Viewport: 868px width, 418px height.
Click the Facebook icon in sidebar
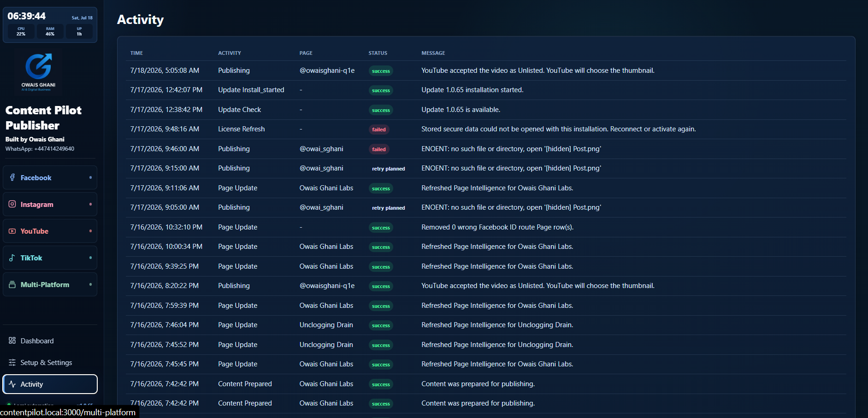pyautogui.click(x=12, y=177)
